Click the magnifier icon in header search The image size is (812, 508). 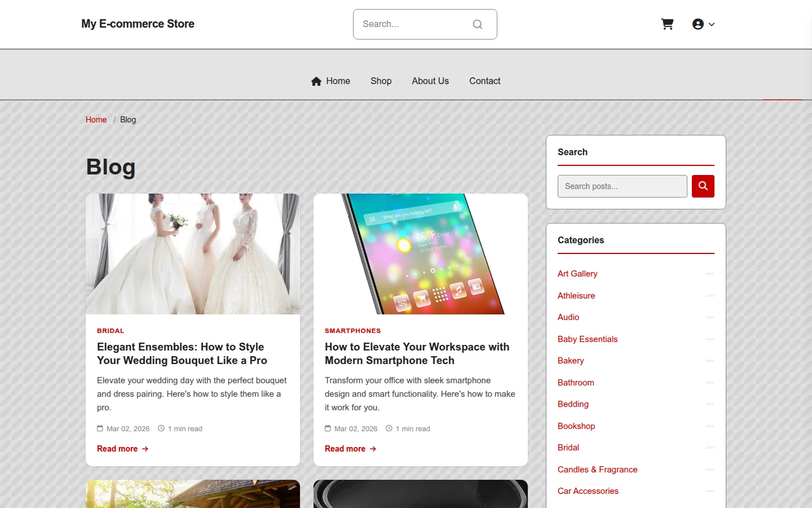[x=478, y=24]
